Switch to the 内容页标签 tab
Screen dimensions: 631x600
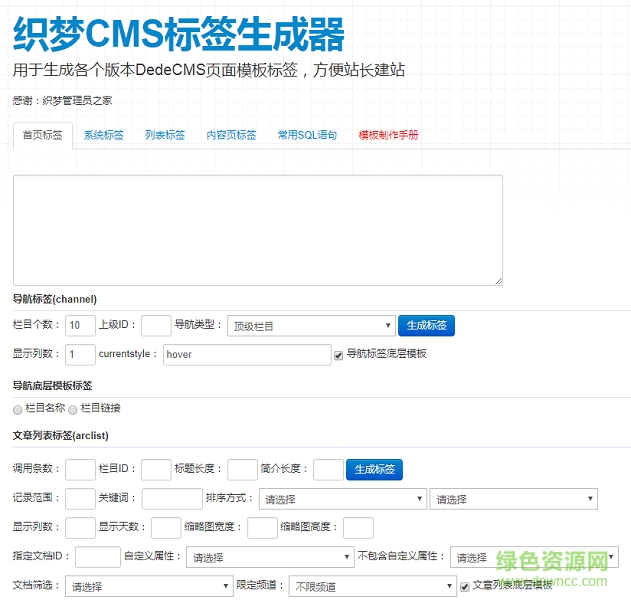coord(231,135)
